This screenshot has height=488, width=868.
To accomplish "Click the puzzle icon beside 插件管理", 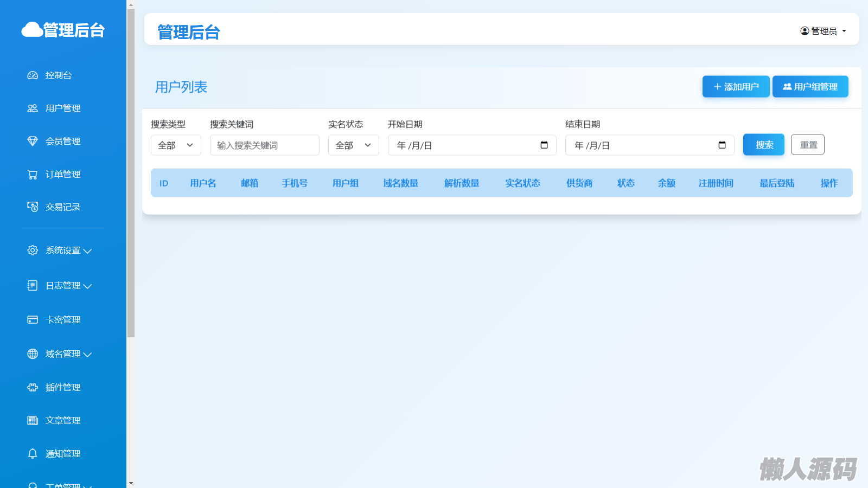I will click(x=33, y=388).
